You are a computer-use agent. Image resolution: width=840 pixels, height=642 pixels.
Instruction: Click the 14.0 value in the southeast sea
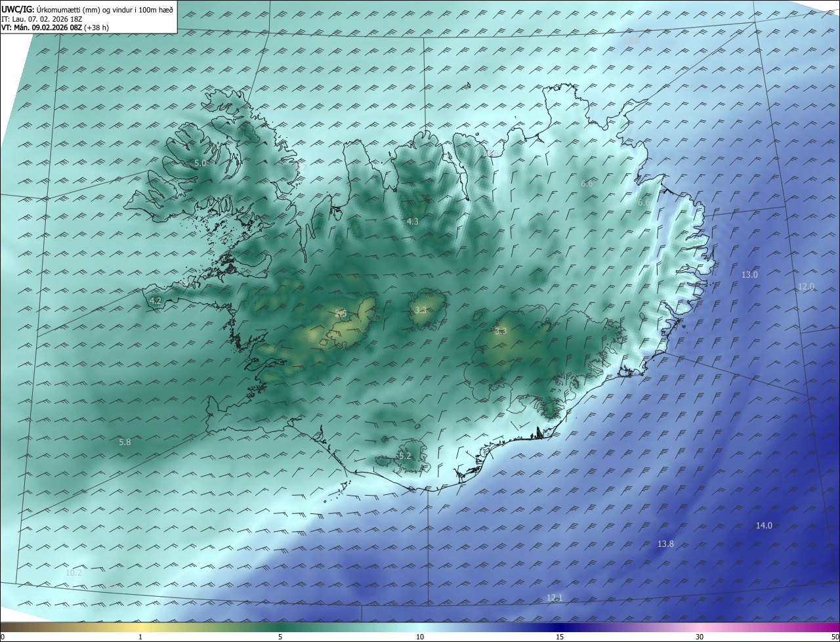pos(764,526)
